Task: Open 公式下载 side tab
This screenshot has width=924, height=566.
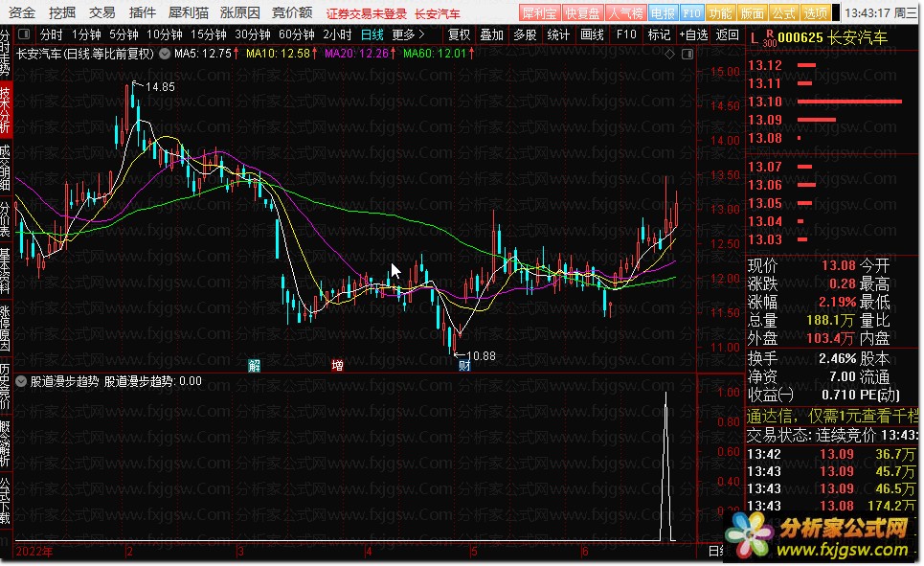Action: coord(6,501)
